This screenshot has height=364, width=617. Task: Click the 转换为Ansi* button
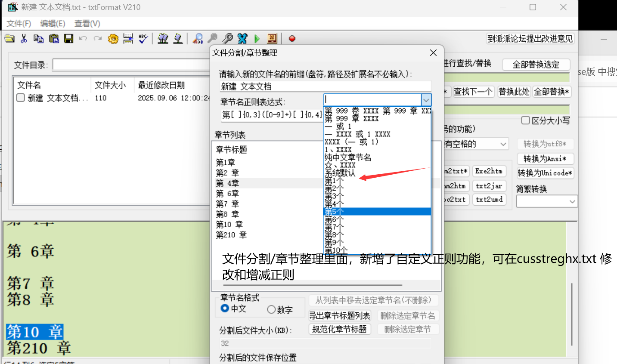coord(545,158)
